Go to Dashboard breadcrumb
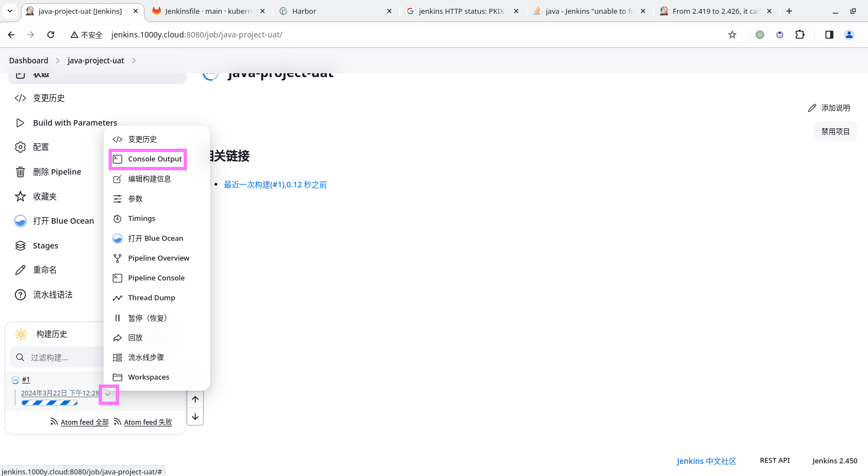 coord(29,61)
